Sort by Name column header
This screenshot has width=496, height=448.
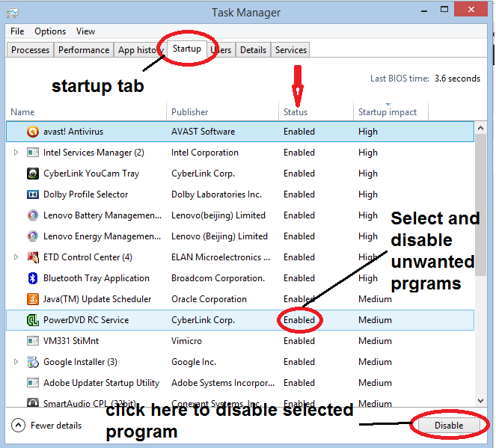coord(86,112)
